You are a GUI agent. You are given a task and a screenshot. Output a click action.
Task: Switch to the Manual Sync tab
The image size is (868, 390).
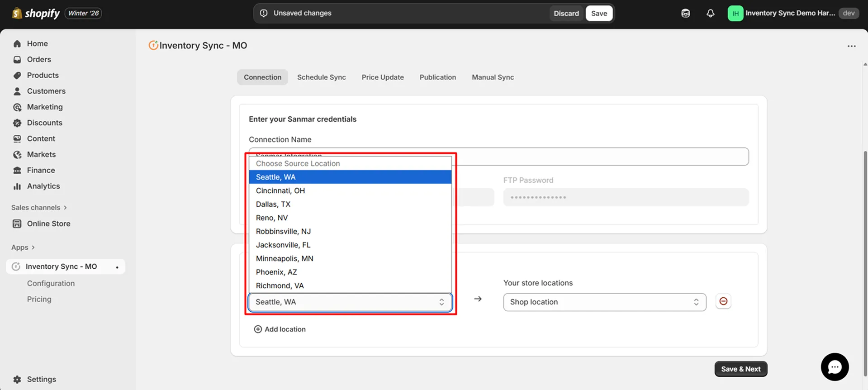pos(493,77)
